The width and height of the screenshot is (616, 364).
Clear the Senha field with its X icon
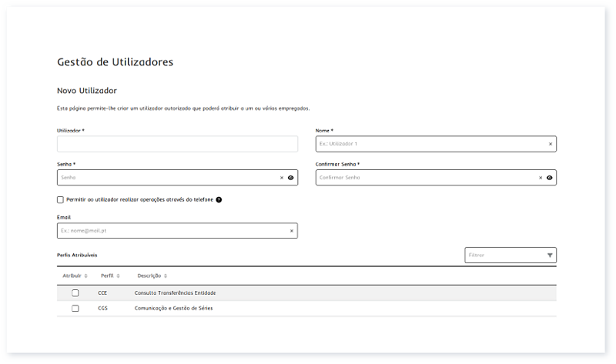[282, 178]
